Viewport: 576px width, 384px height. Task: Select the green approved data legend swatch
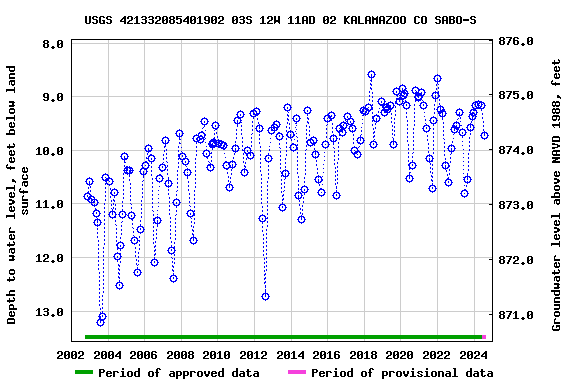coord(84,372)
